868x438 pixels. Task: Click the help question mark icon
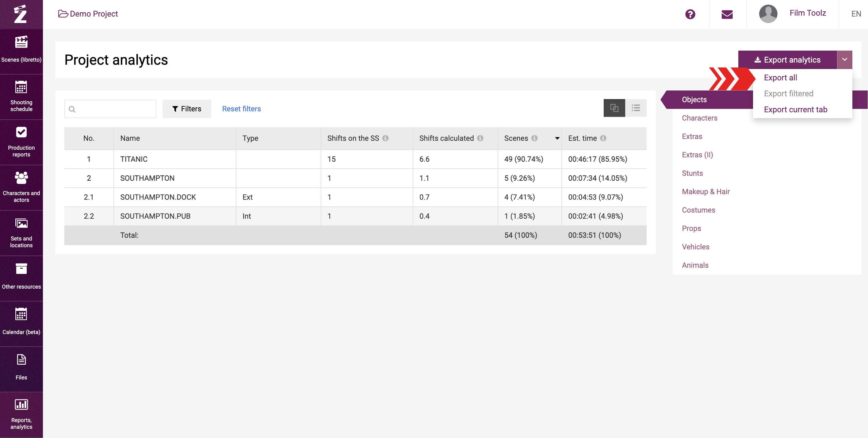690,14
